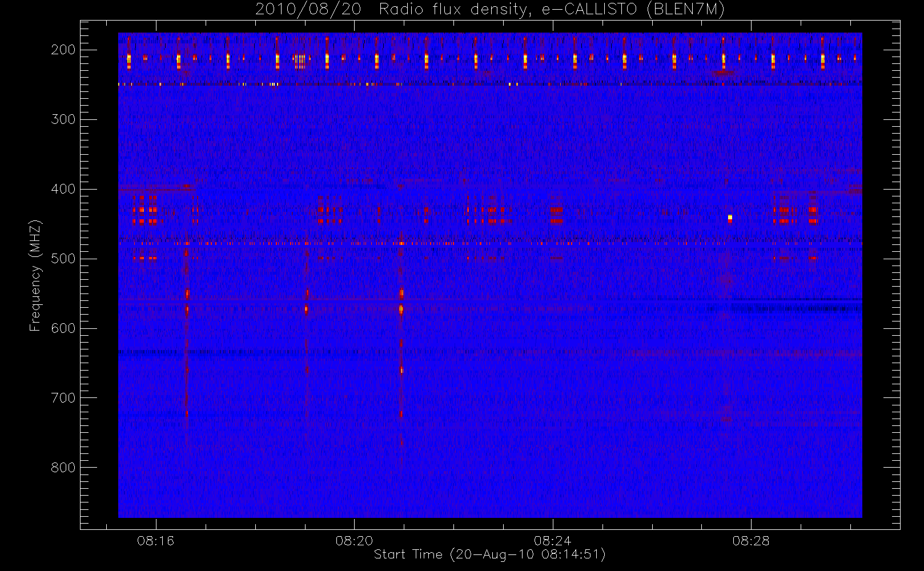The height and width of the screenshot is (571, 924).
Task: Click the 08:28 time tick label
Action: pos(751,541)
